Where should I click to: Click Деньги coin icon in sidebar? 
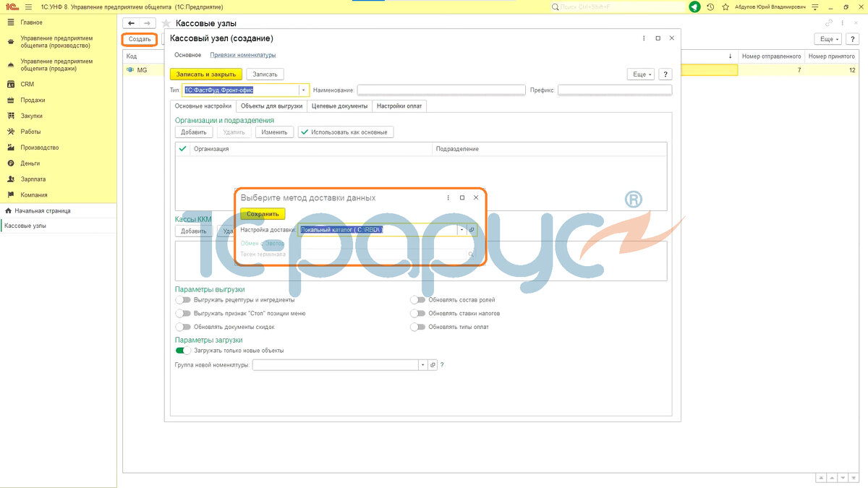(11, 163)
